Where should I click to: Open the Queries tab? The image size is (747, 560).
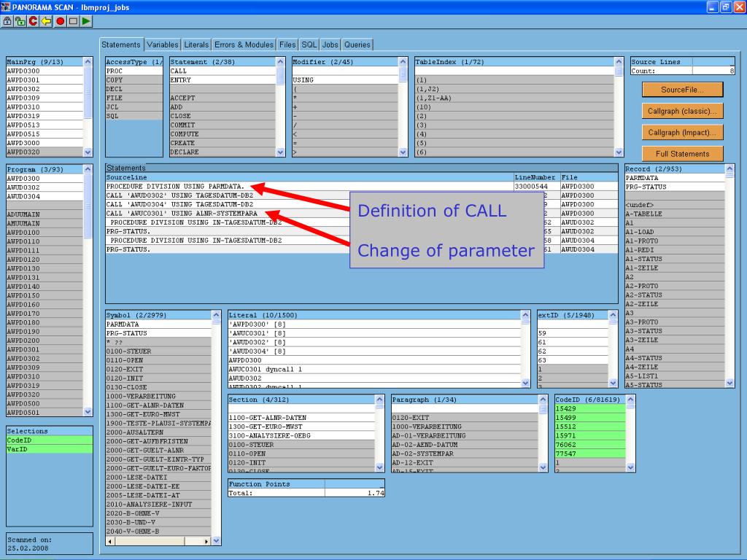357,44
